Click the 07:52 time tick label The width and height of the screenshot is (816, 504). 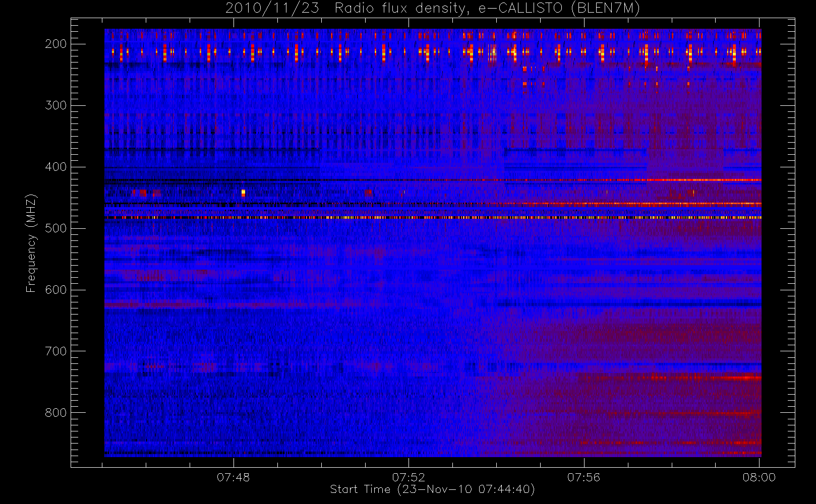click(x=409, y=477)
